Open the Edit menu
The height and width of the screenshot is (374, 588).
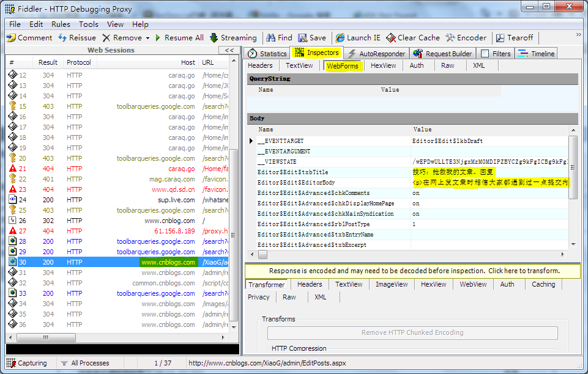click(36, 24)
